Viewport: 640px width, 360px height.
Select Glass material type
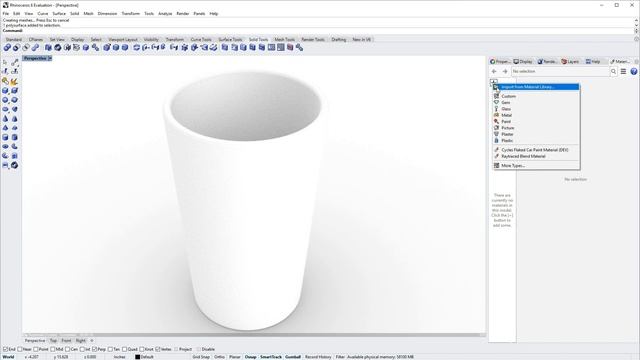(x=506, y=109)
